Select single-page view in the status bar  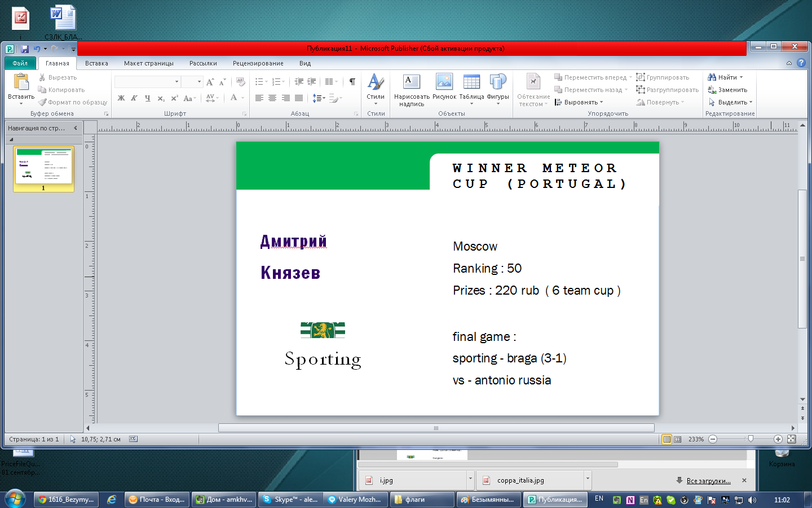click(x=667, y=439)
